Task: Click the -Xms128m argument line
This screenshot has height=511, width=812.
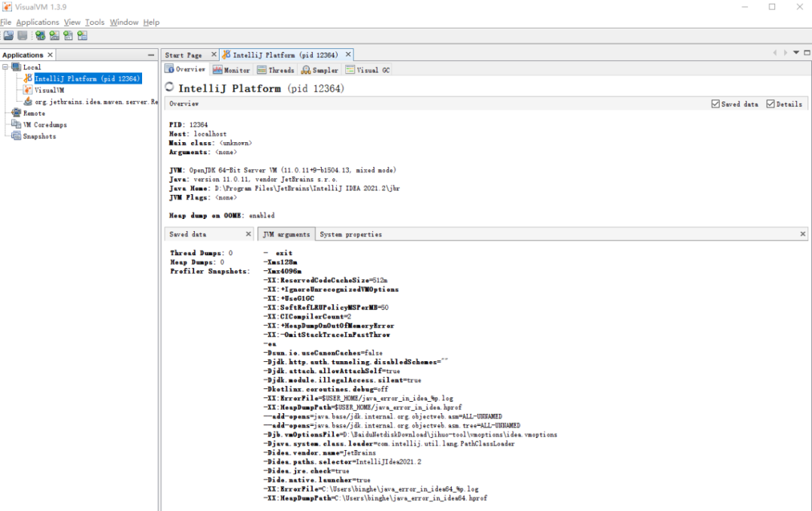Action: [280, 262]
